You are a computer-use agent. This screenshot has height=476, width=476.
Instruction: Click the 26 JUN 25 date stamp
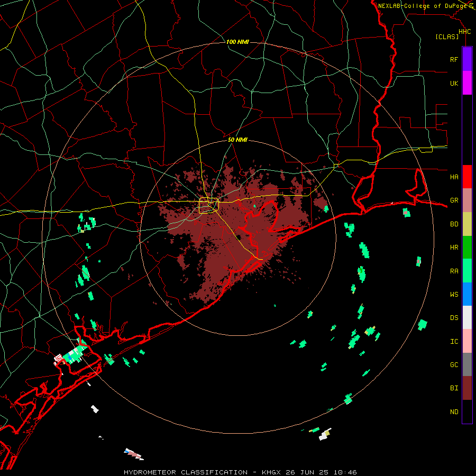(x=308, y=472)
